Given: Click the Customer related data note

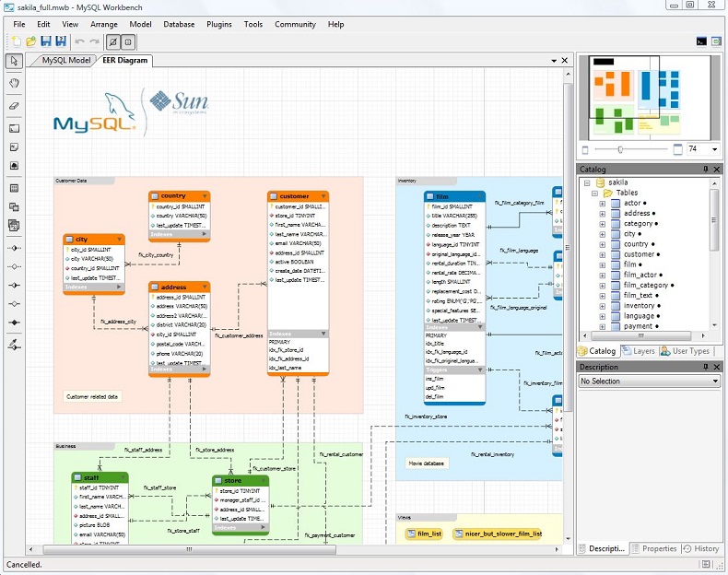Looking at the screenshot, I should coord(92,397).
